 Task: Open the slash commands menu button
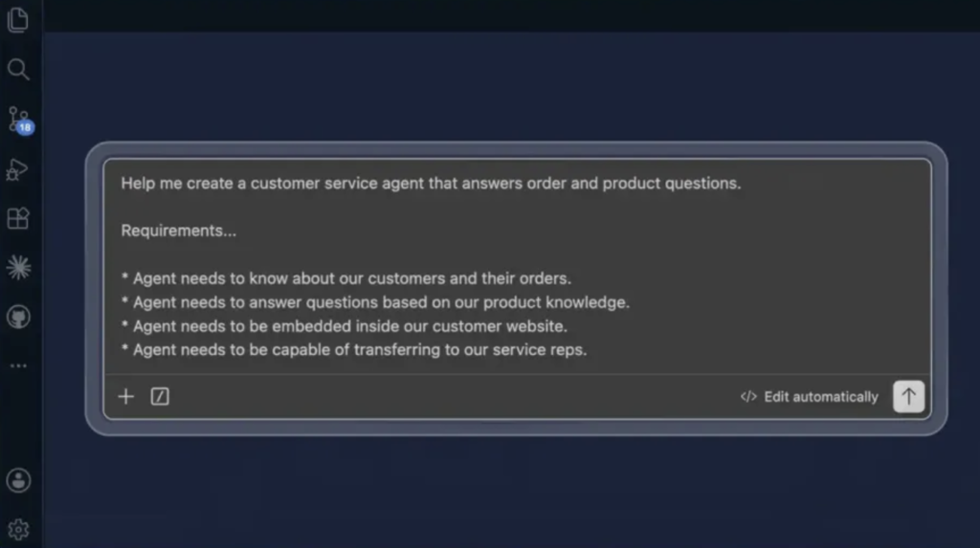pyautogui.click(x=160, y=396)
